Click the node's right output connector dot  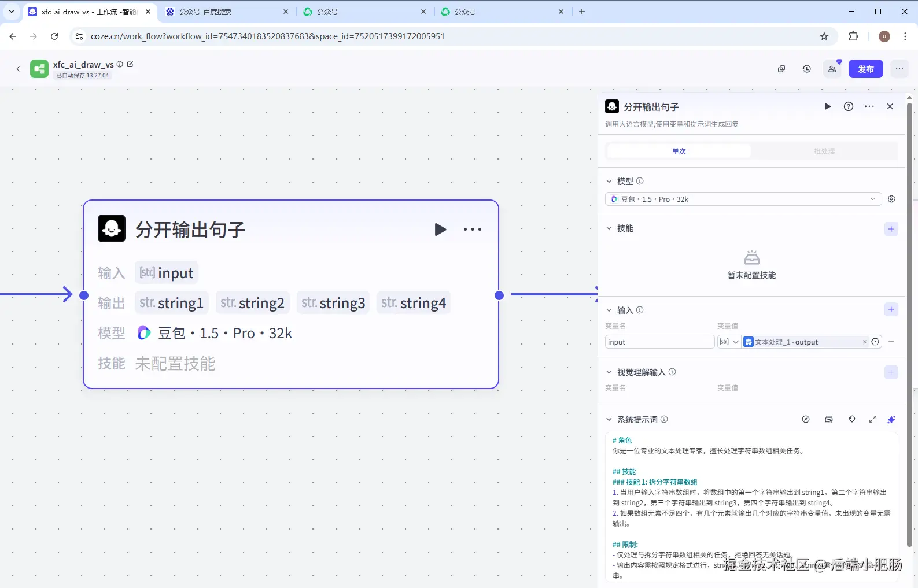point(499,295)
